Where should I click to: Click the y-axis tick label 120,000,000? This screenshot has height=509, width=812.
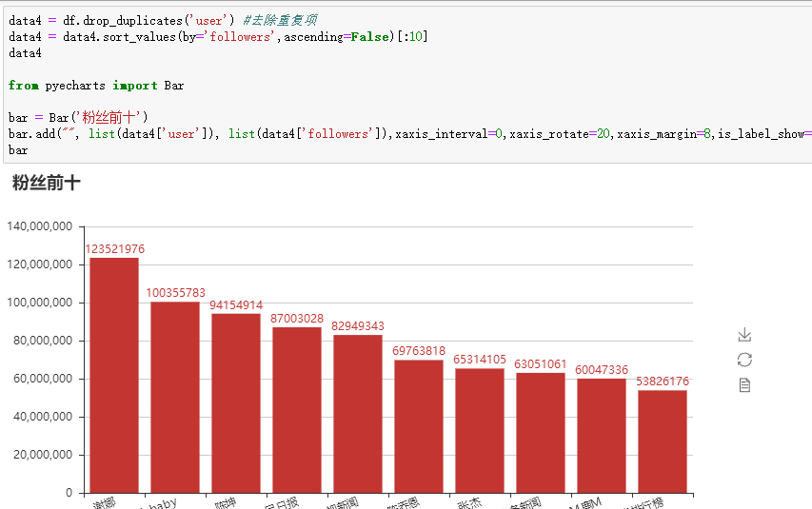point(40,264)
